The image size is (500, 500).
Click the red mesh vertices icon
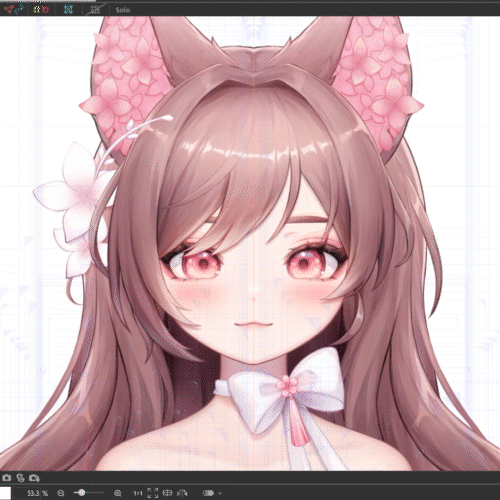(x=9, y=9)
